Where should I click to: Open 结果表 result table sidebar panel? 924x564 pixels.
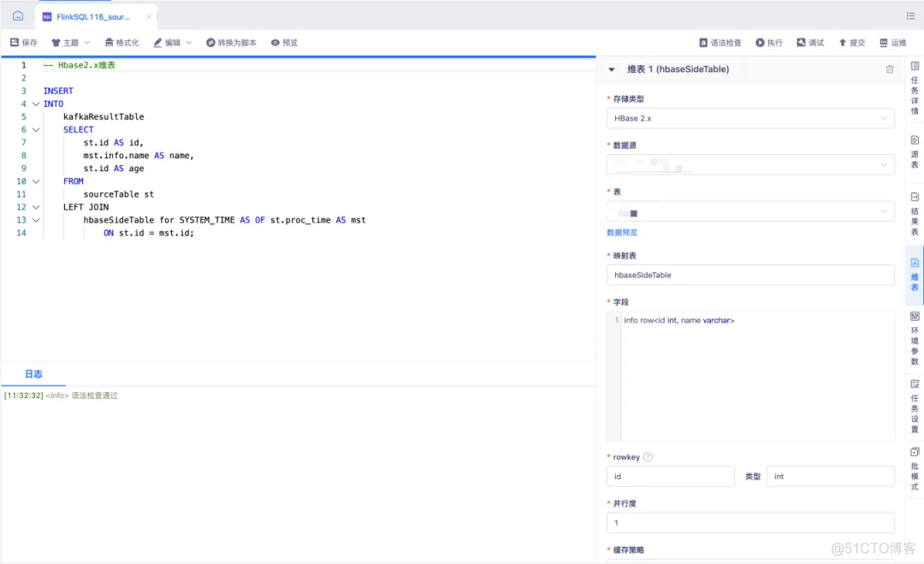point(915,214)
